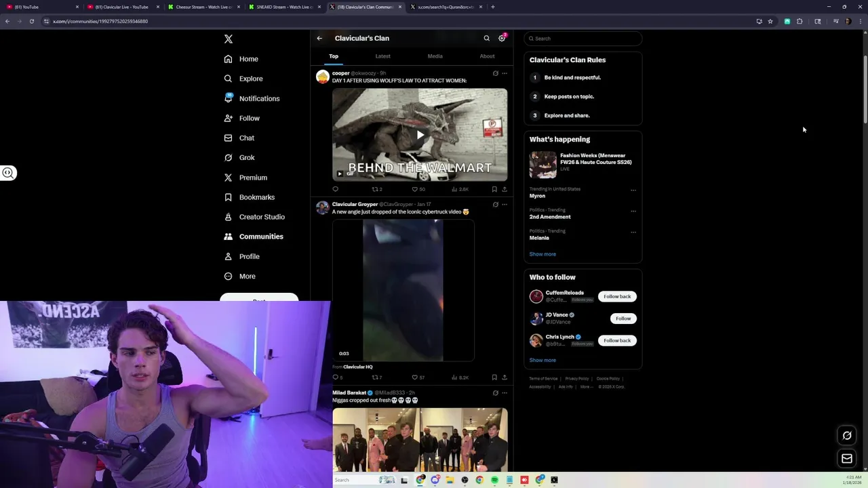The width and height of the screenshot is (868, 488).
Task: Switch to the About tab
Action: [x=487, y=56]
